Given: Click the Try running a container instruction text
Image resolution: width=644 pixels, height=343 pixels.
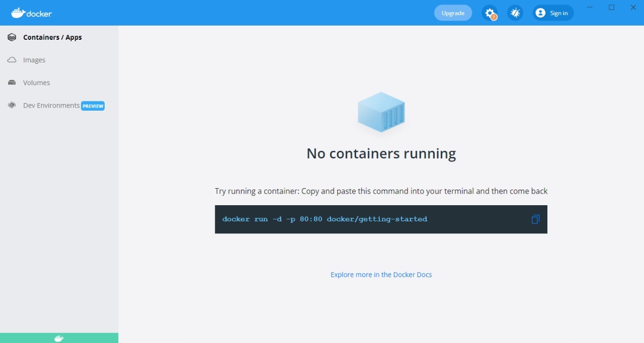Looking at the screenshot, I should coord(381,191).
